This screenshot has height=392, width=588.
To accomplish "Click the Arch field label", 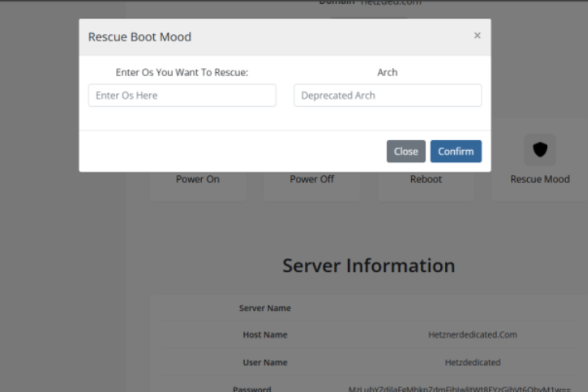I will coord(387,72).
